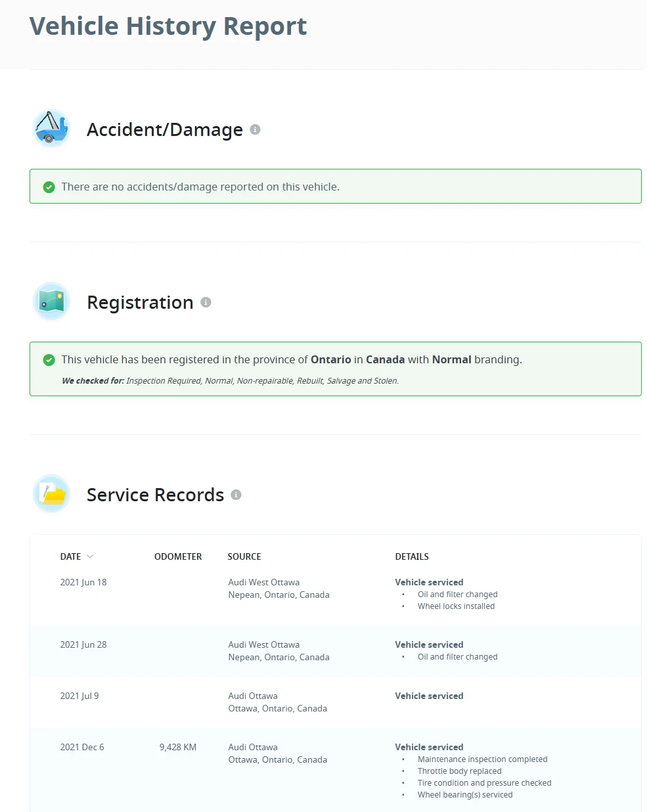Click the no accidents/damage reported message
The height and width of the screenshot is (812, 647).
click(x=200, y=187)
